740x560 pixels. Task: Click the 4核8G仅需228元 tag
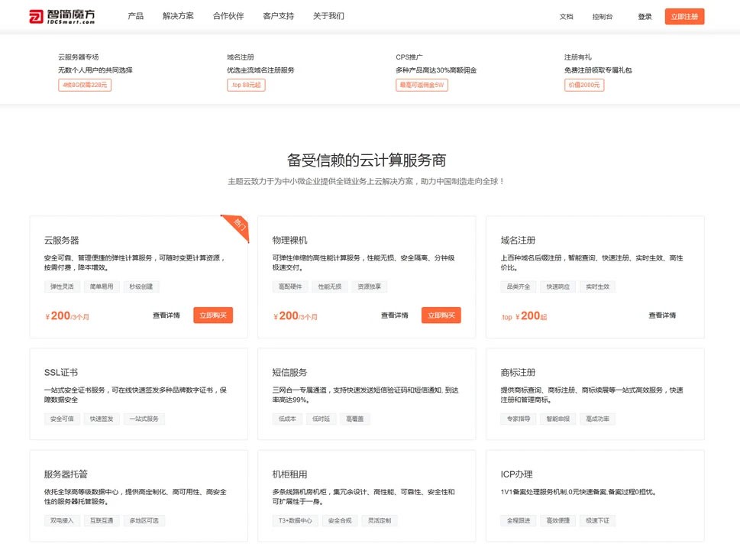point(85,85)
